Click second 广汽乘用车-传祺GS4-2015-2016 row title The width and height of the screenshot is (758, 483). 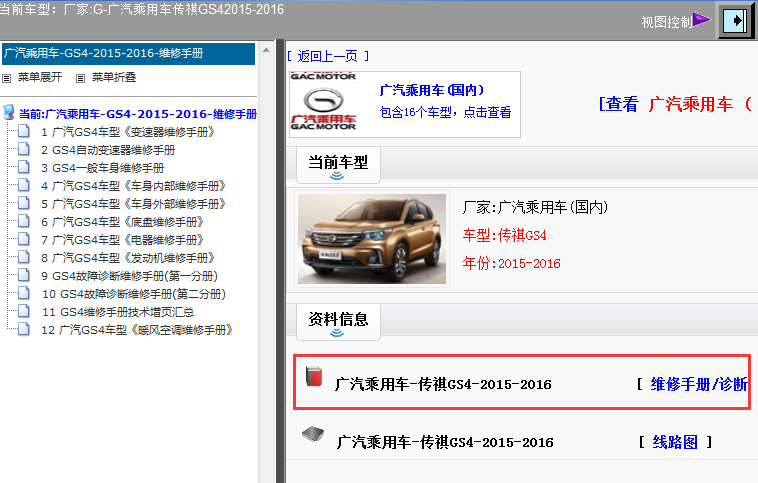pyautogui.click(x=445, y=442)
